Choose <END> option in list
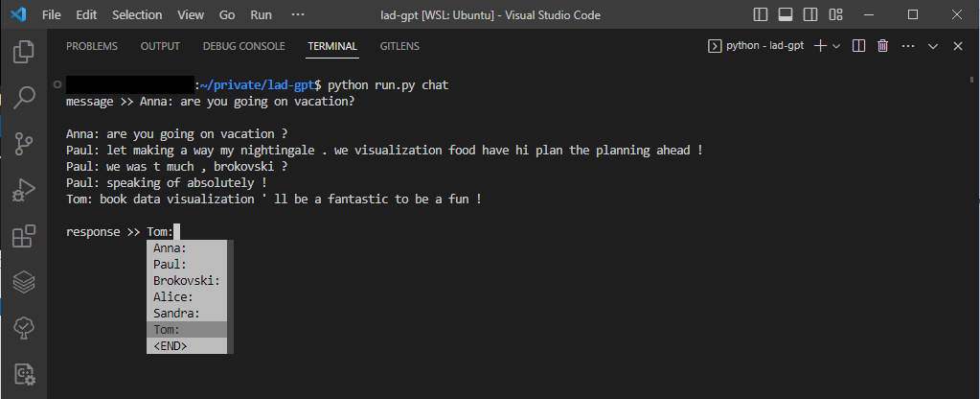The width and height of the screenshot is (980, 399). [171, 345]
